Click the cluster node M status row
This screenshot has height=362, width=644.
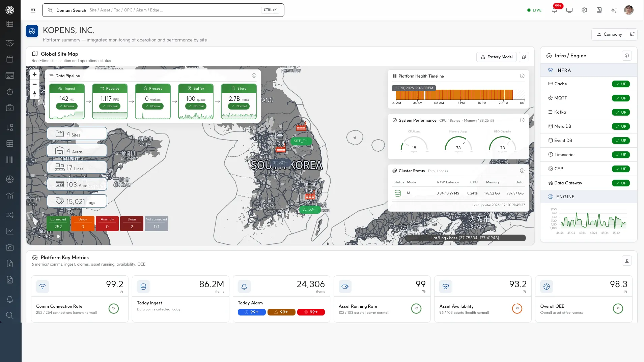coord(458,193)
